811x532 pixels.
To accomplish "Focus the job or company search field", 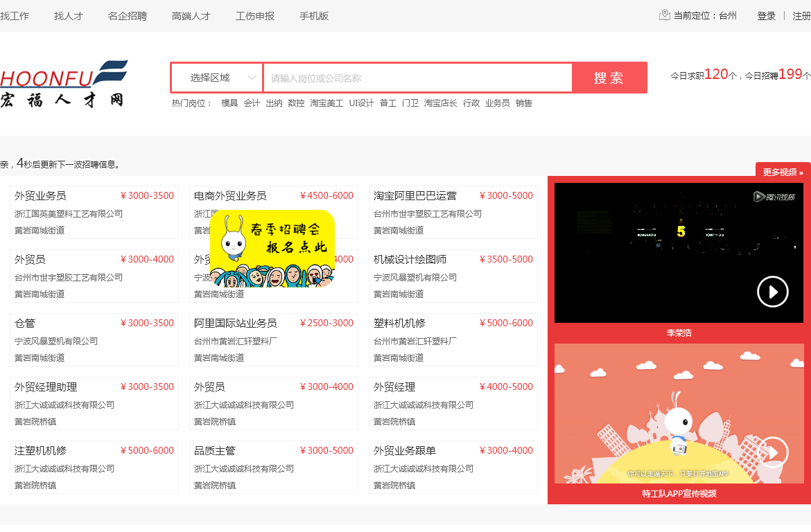I will point(417,78).
